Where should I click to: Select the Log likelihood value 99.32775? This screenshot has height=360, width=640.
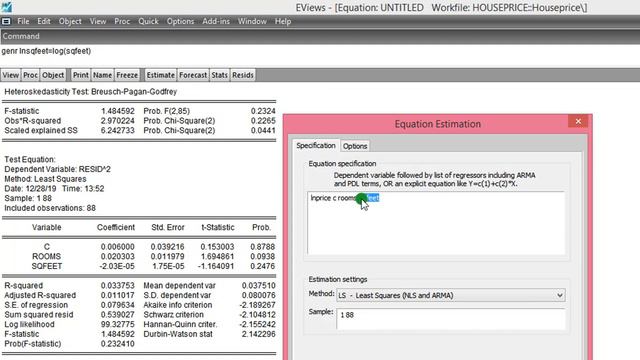(x=118, y=324)
